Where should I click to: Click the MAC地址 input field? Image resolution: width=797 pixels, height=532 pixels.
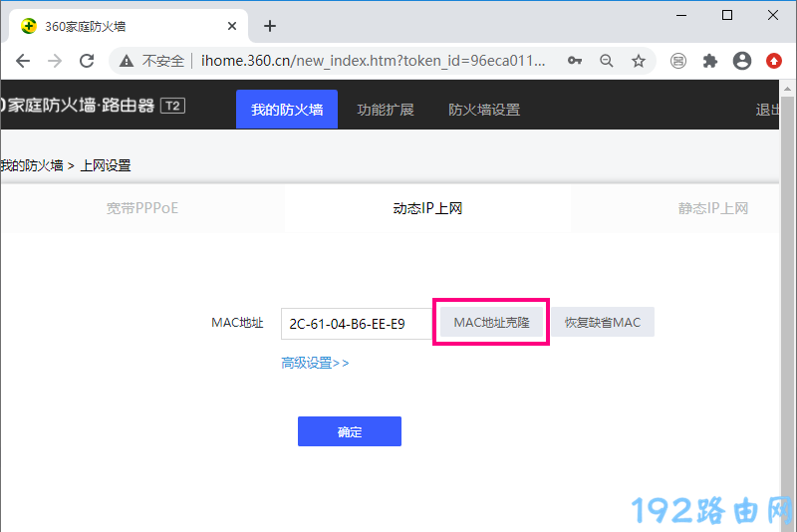click(x=356, y=324)
